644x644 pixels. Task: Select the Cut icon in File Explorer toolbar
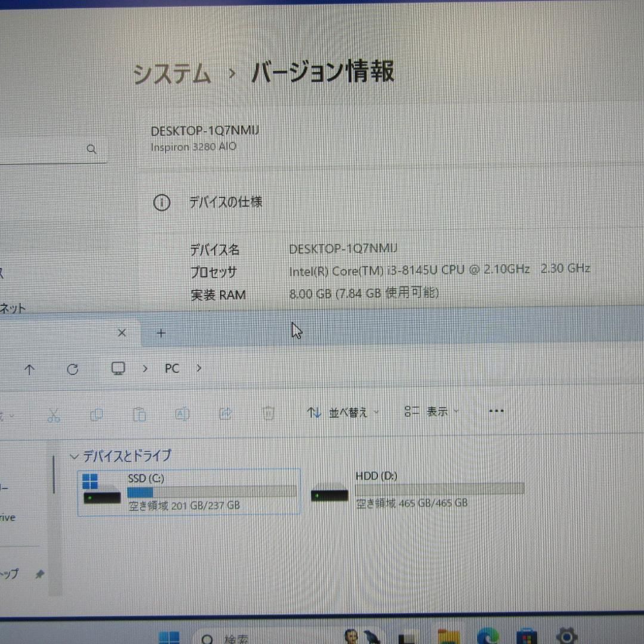click(53, 413)
